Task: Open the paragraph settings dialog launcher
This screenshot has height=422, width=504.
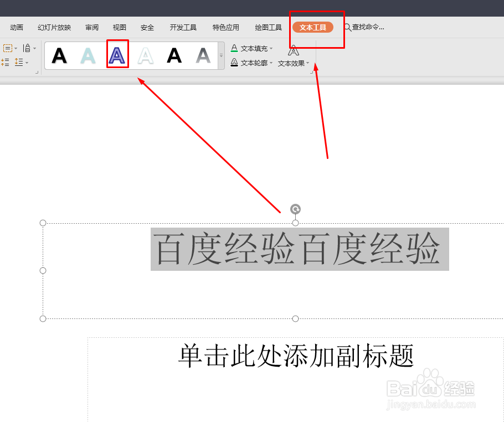Action: 37,73
